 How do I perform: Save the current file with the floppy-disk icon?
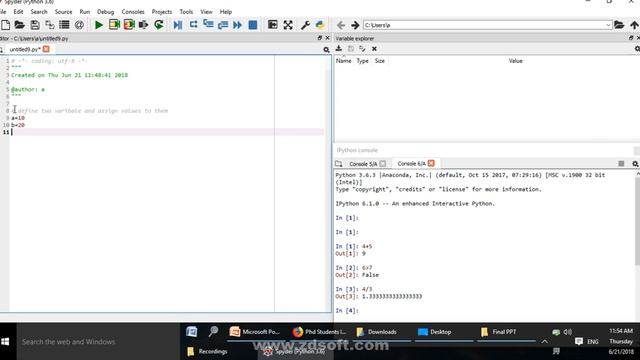(35, 25)
